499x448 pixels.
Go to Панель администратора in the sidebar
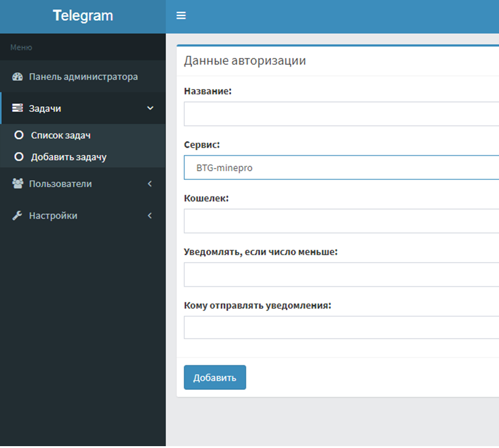pos(83,77)
